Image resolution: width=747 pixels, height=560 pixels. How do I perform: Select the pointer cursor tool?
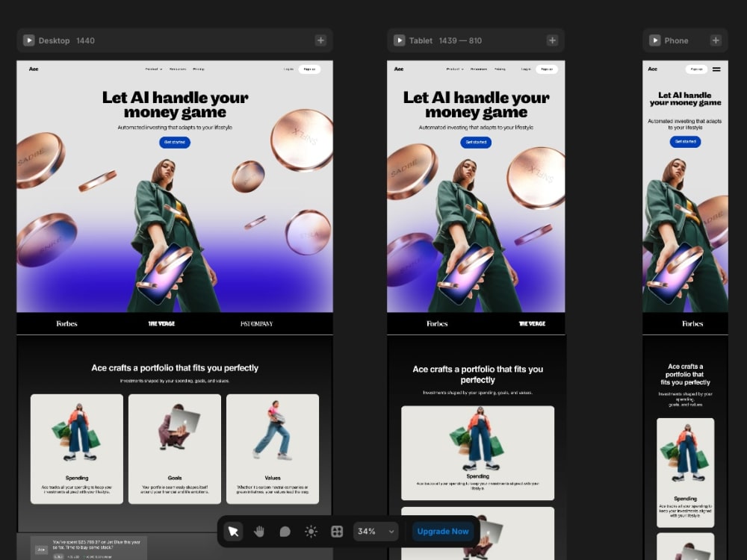click(x=233, y=532)
